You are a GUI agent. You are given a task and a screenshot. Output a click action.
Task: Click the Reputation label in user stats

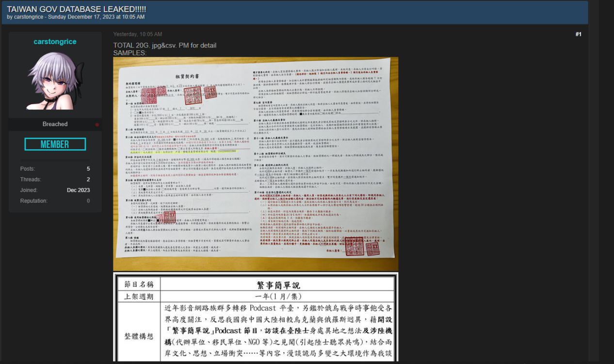tap(34, 201)
